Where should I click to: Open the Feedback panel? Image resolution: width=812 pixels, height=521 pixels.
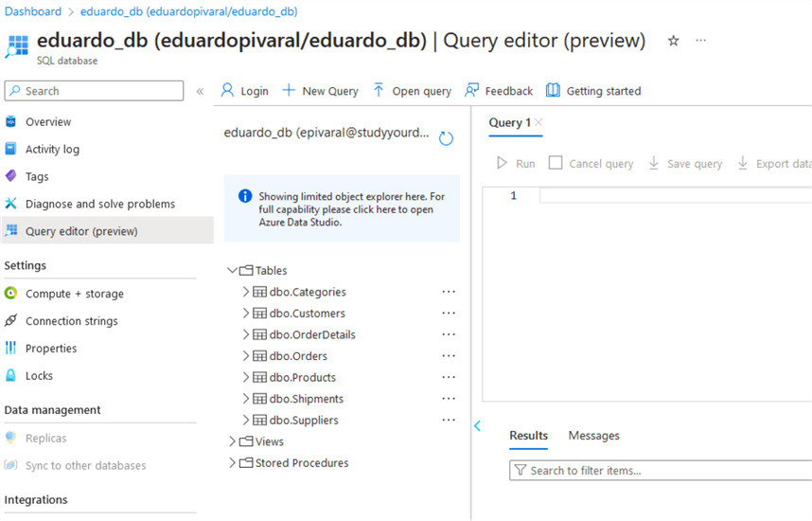click(499, 91)
